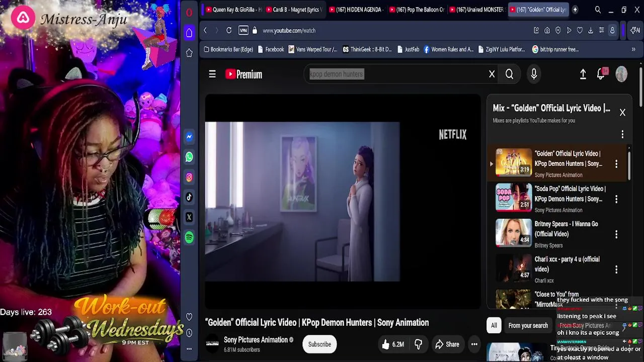Open TikTok from the sidebar
Viewport: 644px width, 362px height.
[x=189, y=197]
